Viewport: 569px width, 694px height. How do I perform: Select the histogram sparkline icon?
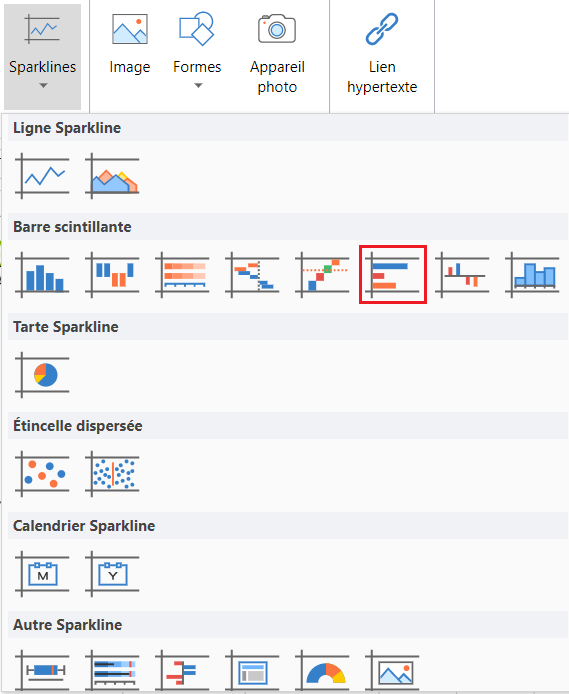[x=532, y=275]
